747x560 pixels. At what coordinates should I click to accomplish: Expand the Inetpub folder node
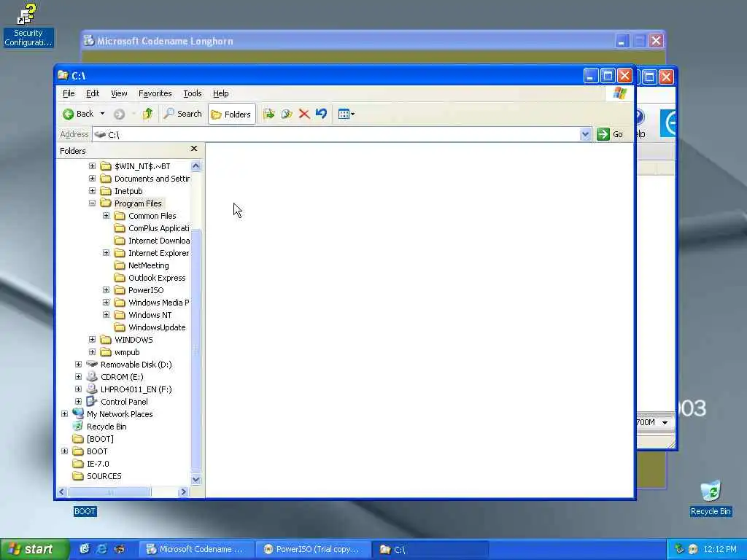point(92,190)
